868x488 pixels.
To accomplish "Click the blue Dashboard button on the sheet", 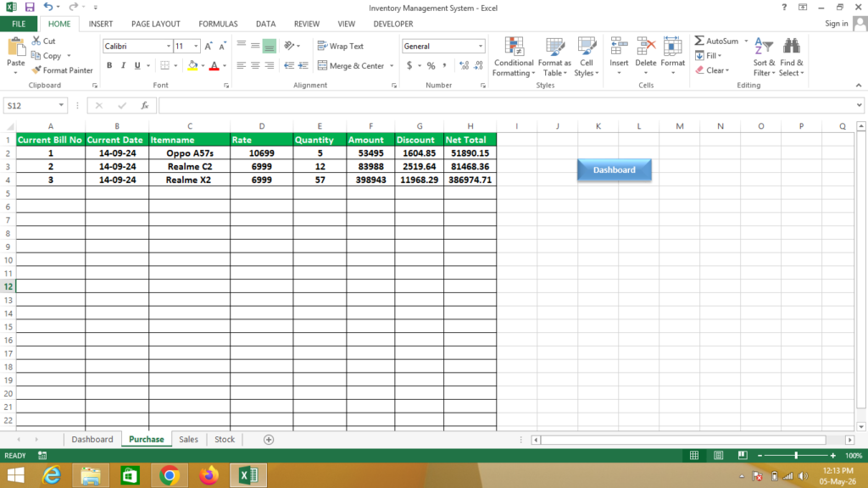I will [x=615, y=169].
